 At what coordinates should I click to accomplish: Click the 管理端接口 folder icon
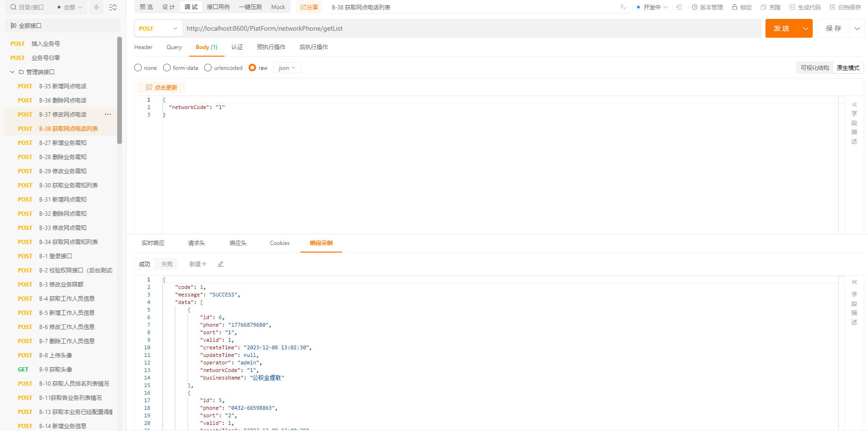[21, 72]
